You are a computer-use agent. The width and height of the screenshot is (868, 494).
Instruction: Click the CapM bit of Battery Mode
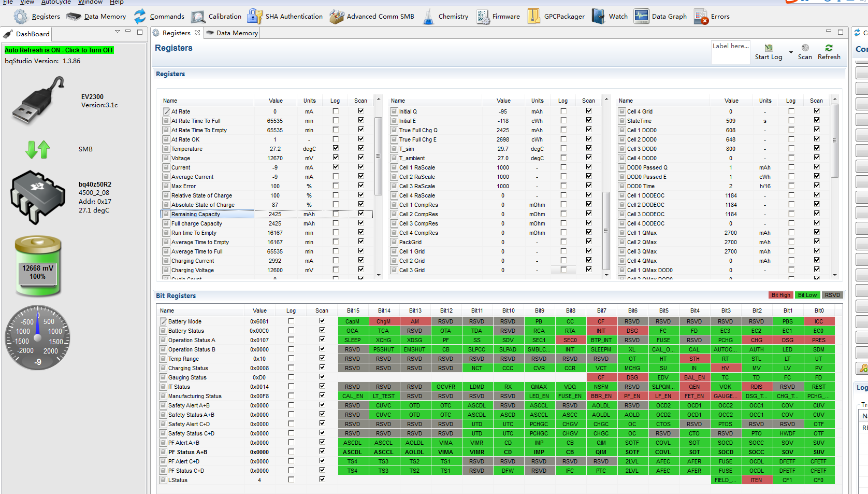tap(352, 321)
